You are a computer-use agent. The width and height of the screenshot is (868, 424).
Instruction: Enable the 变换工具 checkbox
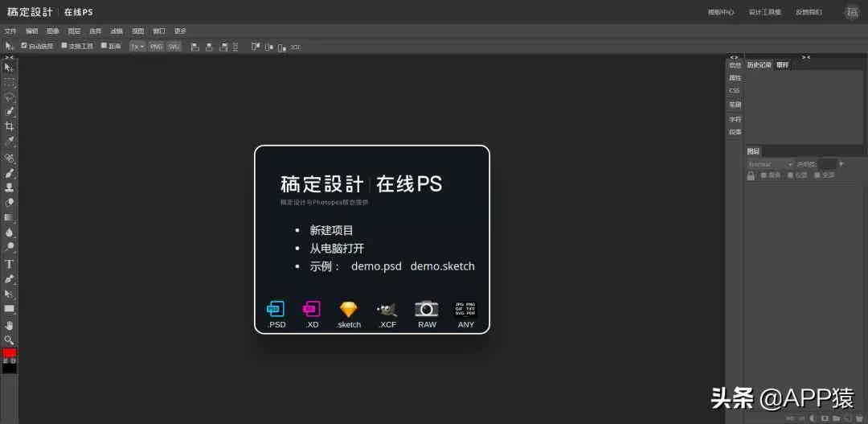[64, 46]
